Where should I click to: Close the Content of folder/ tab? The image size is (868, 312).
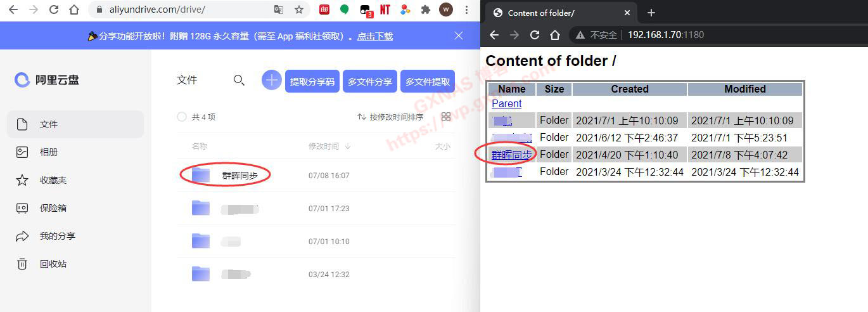(627, 13)
